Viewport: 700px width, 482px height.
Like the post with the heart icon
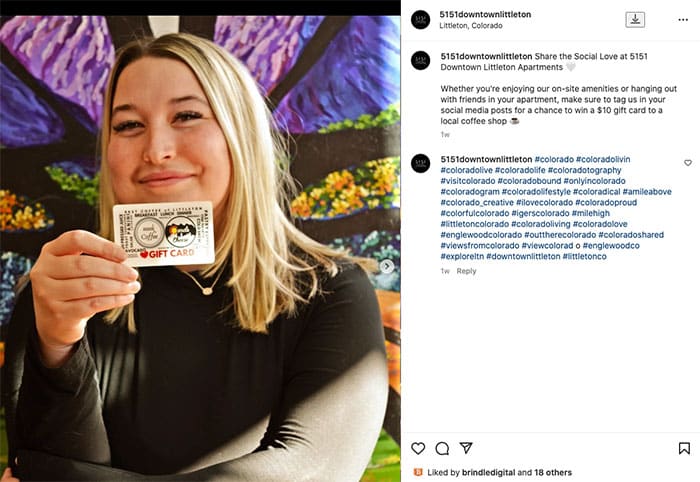click(x=418, y=448)
